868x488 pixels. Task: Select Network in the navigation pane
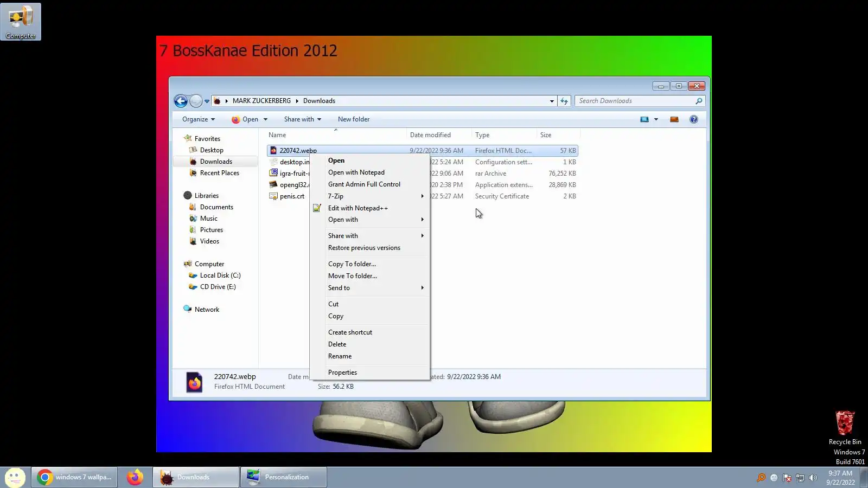click(207, 310)
